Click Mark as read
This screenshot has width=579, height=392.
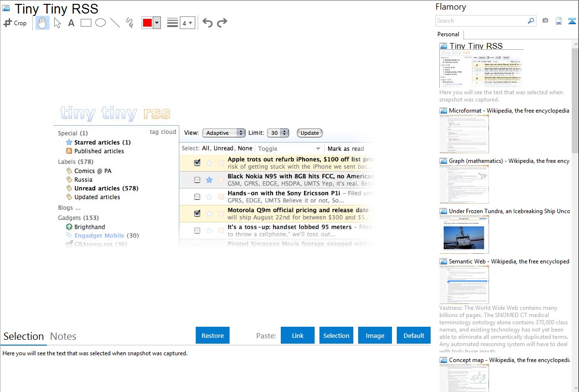(346, 148)
